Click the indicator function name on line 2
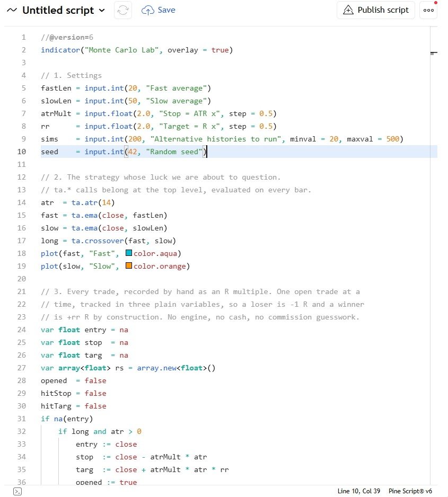This screenshot has width=448, height=497. coord(60,50)
